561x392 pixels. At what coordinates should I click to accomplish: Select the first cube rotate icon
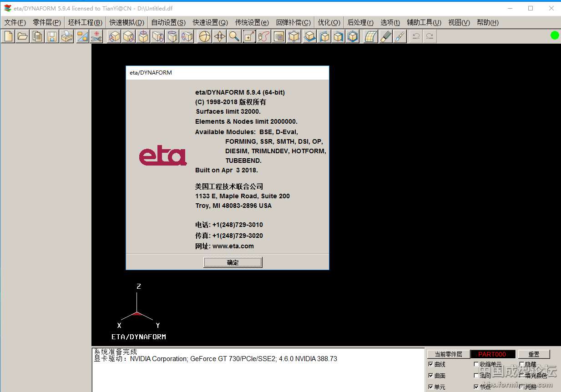point(115,36)
